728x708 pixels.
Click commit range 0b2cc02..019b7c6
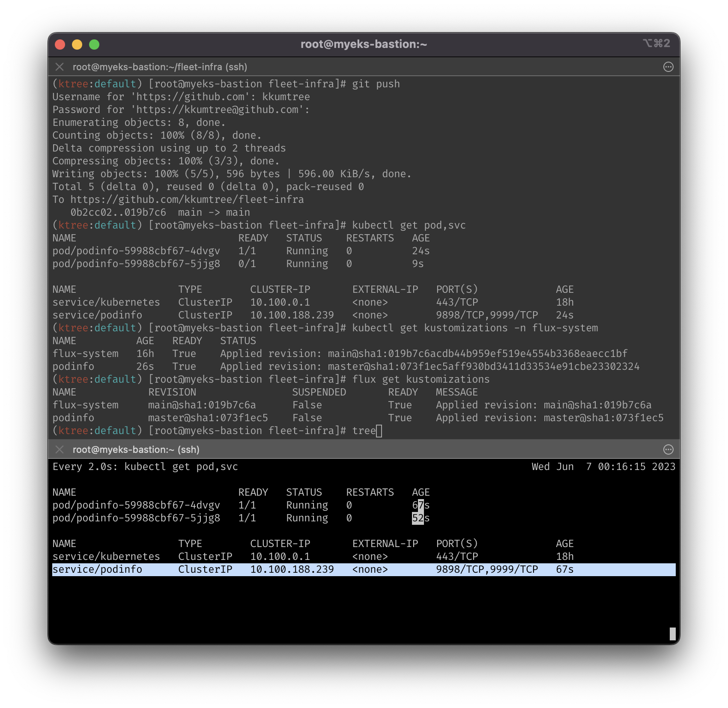tap(118, 212)
